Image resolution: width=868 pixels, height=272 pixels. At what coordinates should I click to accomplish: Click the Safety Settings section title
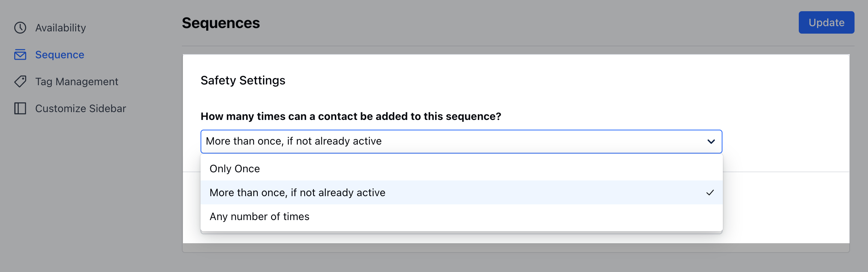pyautogui.click(x=243, y=80)
